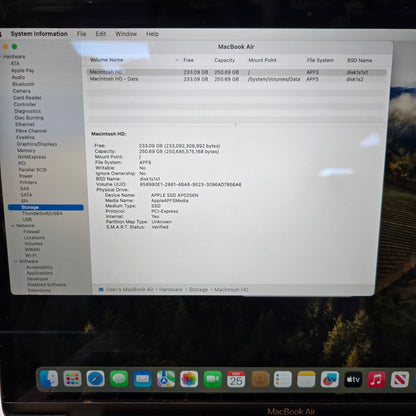This screenshot has width=416, height=416.
Task: Select Wi-Fi under Network
Action: click(x=31, y=255)
